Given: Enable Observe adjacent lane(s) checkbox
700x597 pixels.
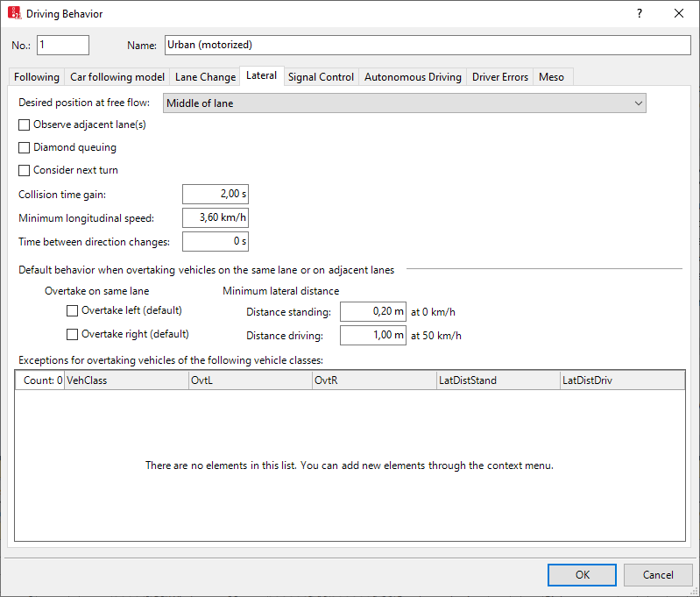Looking at the screenshot, I should (25, 124).
